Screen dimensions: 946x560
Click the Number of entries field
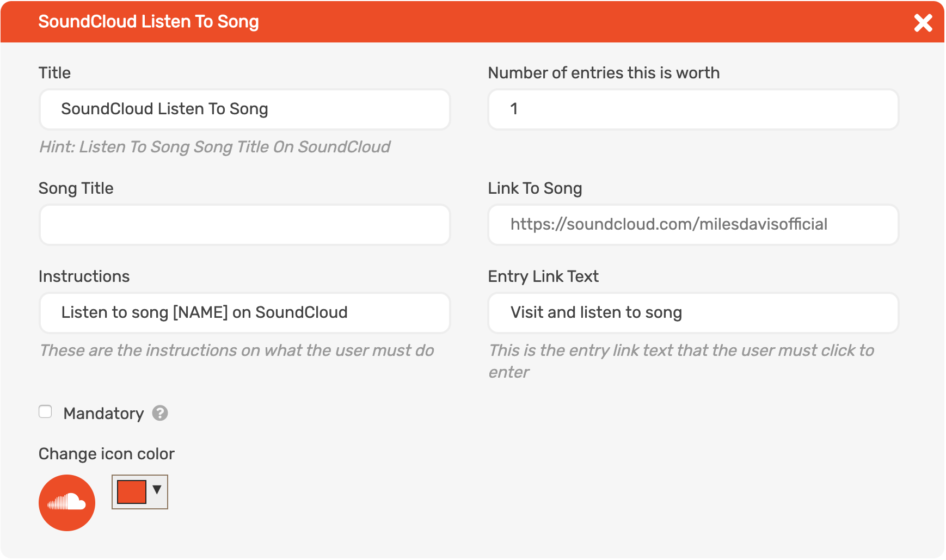click(x=692, y=109)
